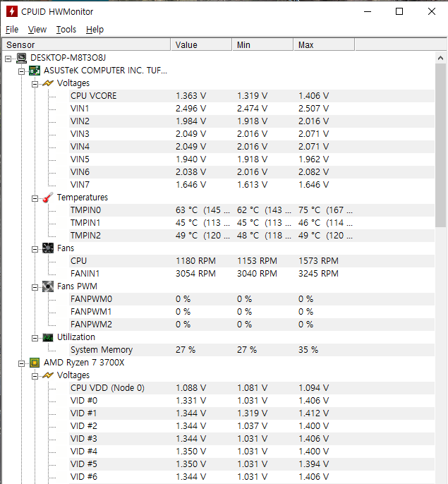Click the Fans category fan icon
The width and height of the screenshot is (448, 484).
tap(48, 248)
